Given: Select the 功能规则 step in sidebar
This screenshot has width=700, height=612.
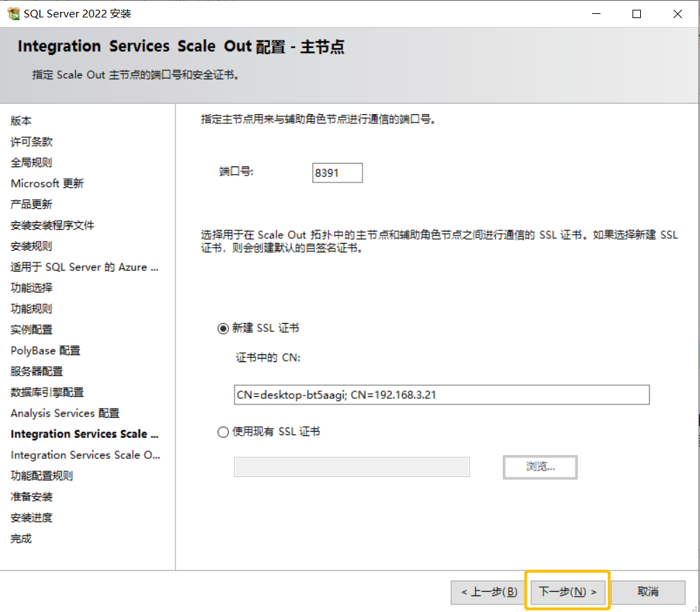Looking at the screenshot, I should pos(31,308).
